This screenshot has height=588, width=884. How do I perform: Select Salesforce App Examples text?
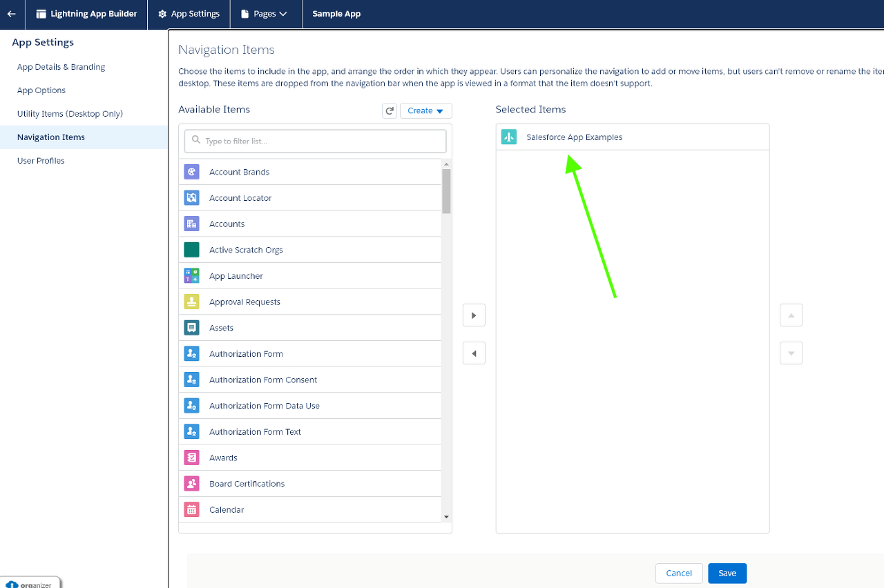click(x=575, y=137)
